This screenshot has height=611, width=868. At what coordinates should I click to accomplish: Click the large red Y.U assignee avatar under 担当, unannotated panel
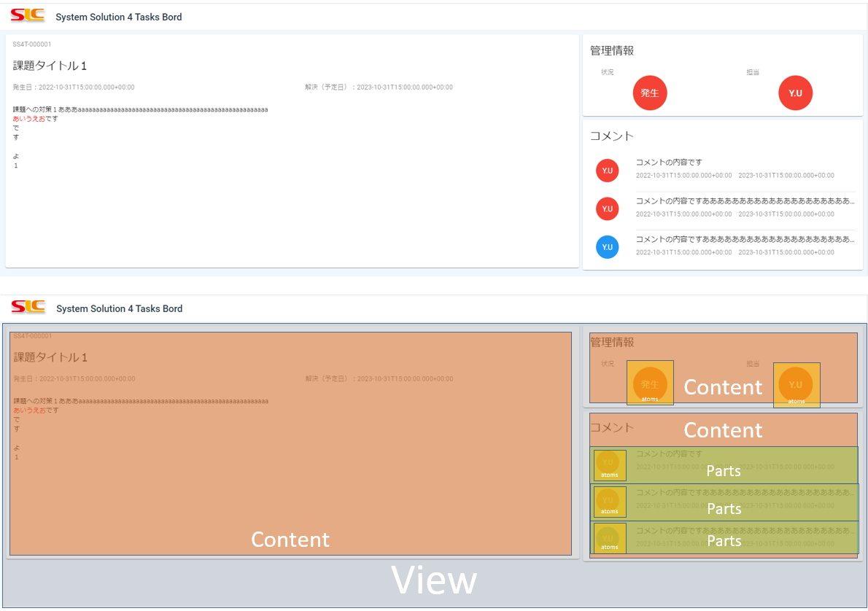[796, 93]
